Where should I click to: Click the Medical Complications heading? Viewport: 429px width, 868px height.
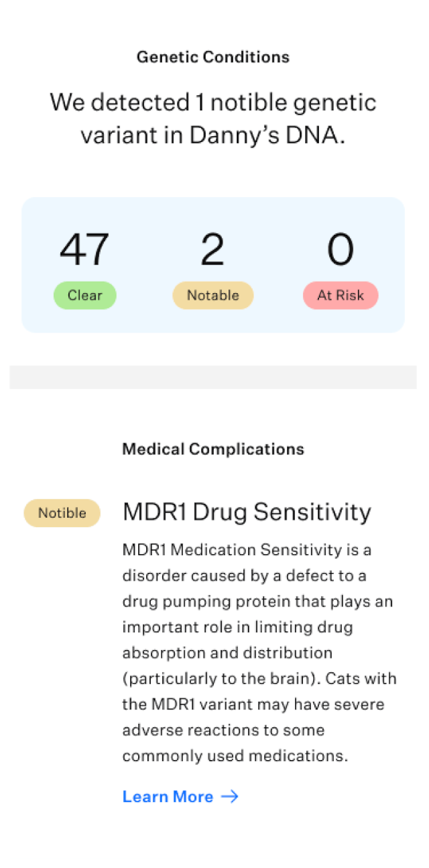[x=213, y=449]
